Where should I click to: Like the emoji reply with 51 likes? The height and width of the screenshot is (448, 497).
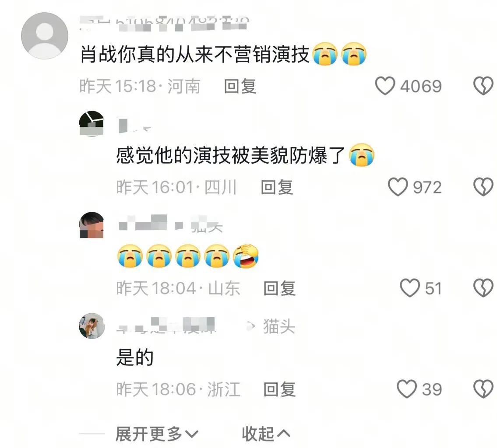409,288
